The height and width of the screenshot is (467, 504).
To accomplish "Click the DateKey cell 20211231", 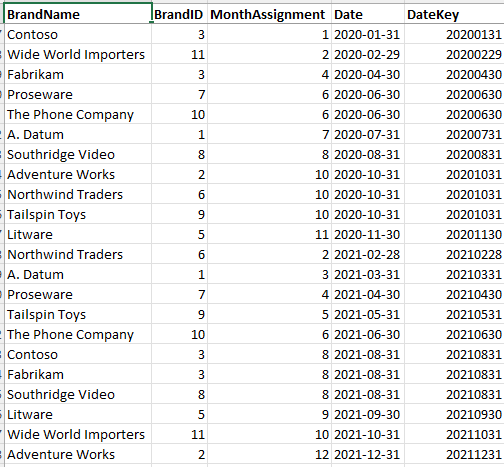I will (x=454, y=454).
